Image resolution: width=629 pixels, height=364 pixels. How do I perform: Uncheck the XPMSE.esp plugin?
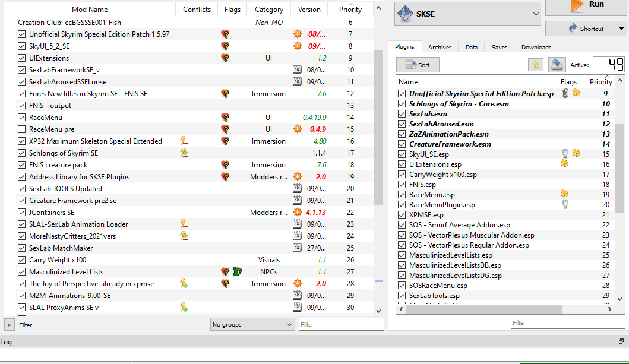(x=402, y=215)
